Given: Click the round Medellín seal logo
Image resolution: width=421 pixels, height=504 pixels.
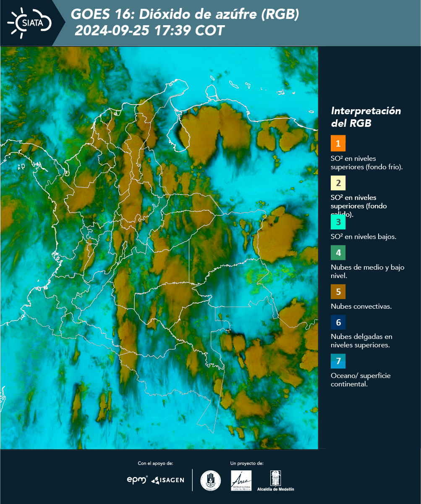Looking at the screenshot, I should (x=211, y=480).
